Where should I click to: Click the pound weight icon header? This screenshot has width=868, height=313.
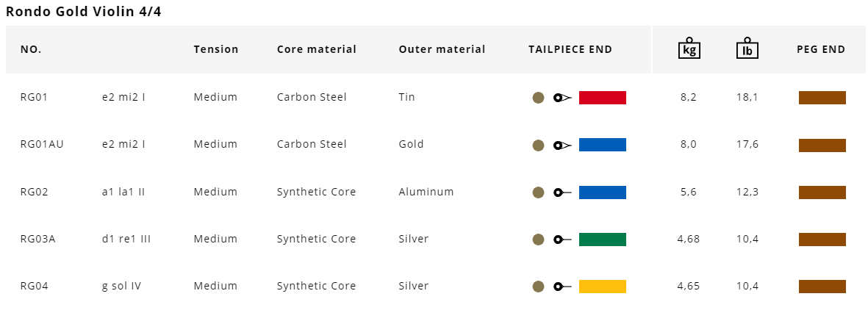pos(747,48)
